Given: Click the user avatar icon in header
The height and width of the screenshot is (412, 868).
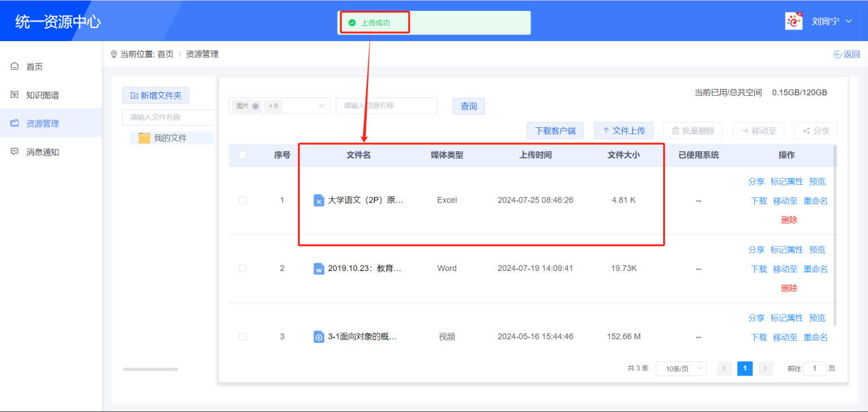Looking at the screenshot, I should (x=793, y=21).
